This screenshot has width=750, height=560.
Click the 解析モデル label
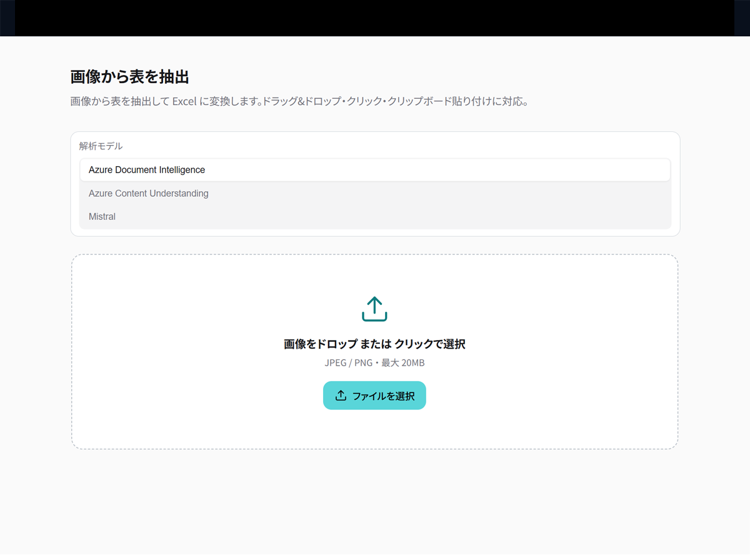click(x=101, y=146)
